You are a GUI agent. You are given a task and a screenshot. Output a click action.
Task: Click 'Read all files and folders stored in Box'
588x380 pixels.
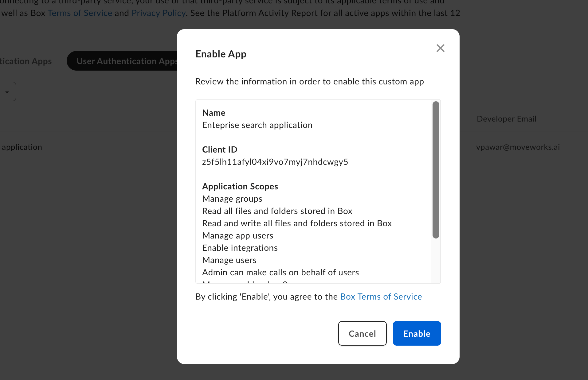(277, 211)
